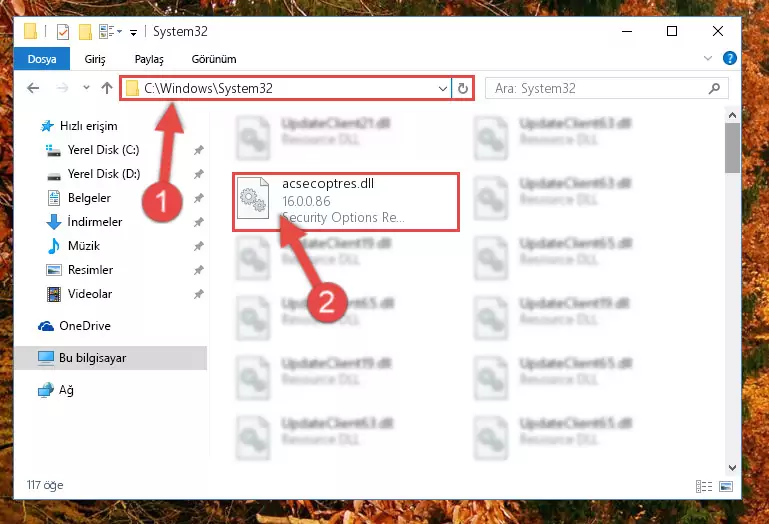
Task: Click the version text 16.0.0.86
Action: [306, 202]
